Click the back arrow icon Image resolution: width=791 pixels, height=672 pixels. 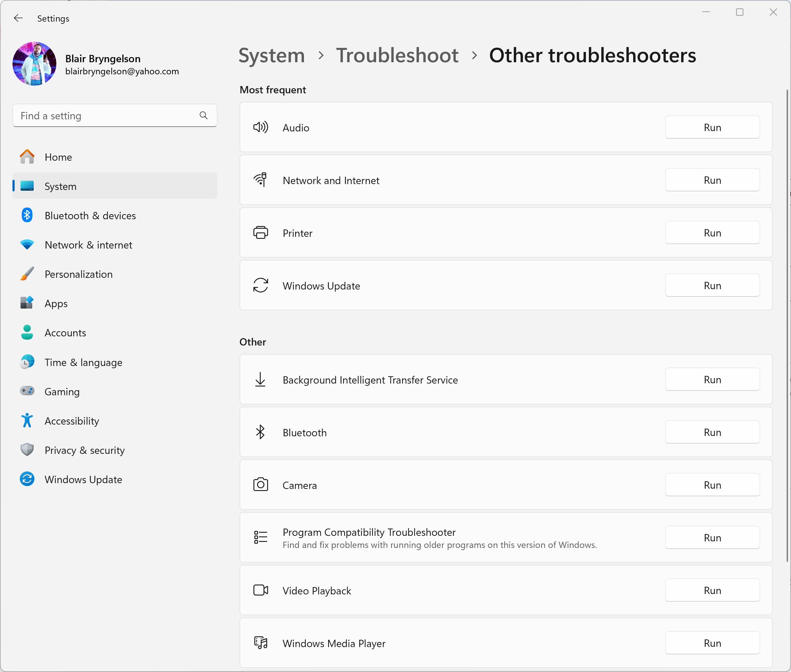pos(18,18)
